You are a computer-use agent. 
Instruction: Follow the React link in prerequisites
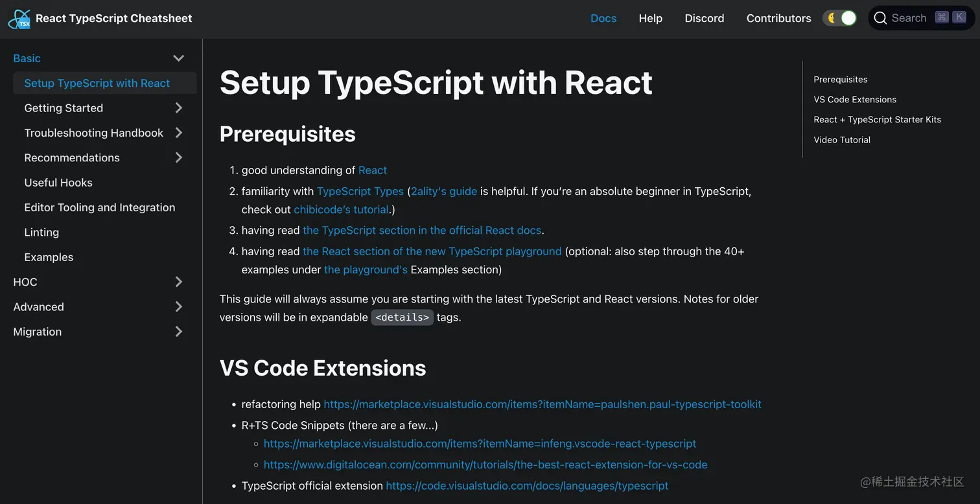(373, 170)
